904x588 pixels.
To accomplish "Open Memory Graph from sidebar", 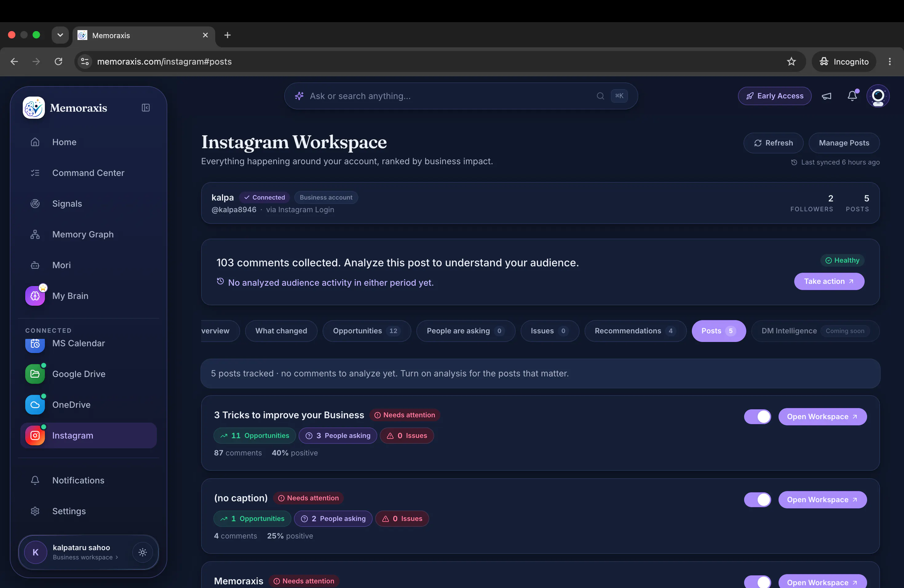I will [89, 234].
